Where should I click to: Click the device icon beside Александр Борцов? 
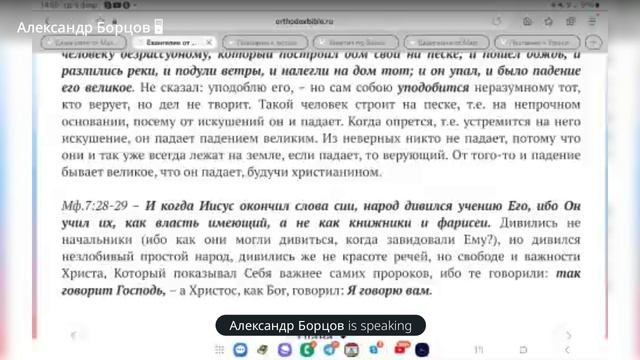click(159, 27)
